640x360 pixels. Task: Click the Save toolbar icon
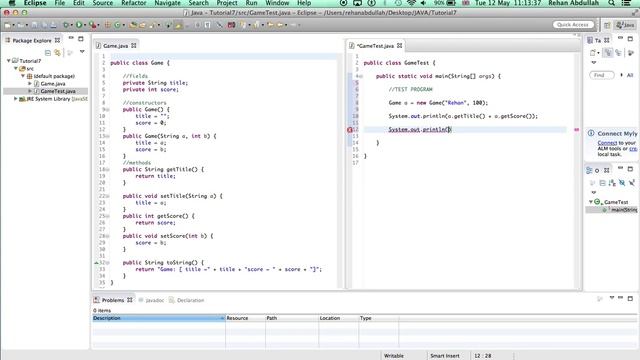coord(35,25)
